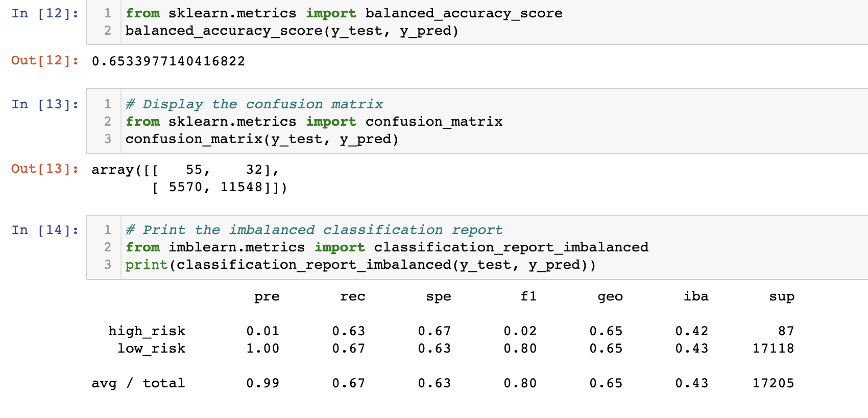Select the balanced_accuracy_score import line
Screen dimensions: 868x418
tap(344, 13)
